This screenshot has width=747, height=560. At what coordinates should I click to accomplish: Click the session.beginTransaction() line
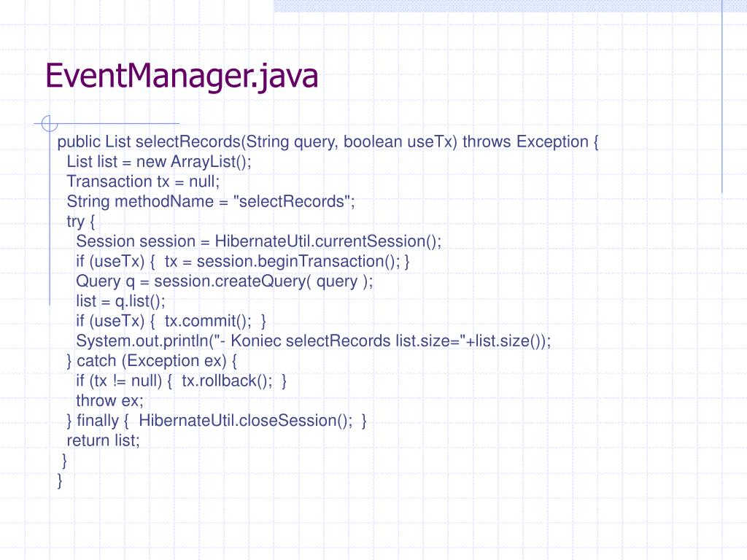click(242, 262)
